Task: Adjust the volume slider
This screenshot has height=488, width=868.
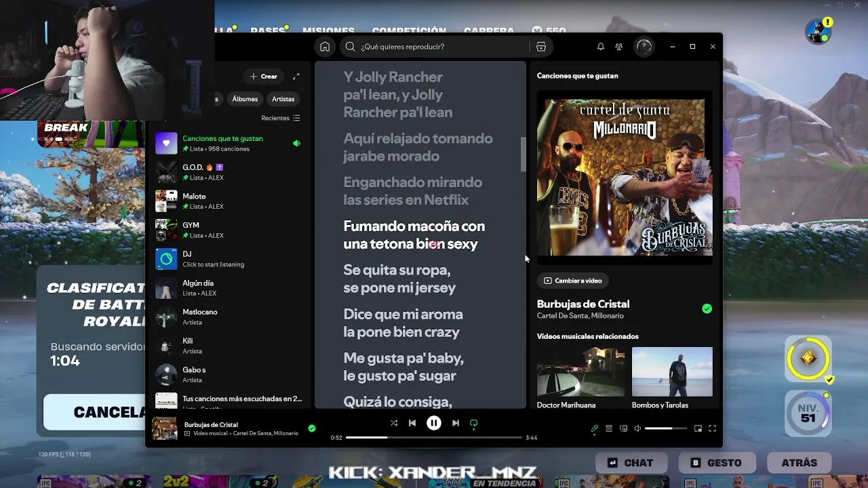Action: tap(665, 428)
